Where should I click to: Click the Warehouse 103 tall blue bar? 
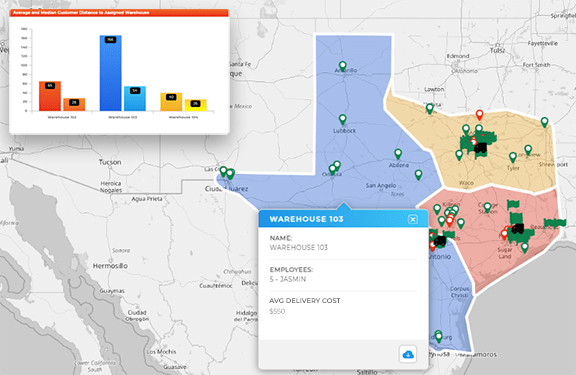tap(110, 73)
